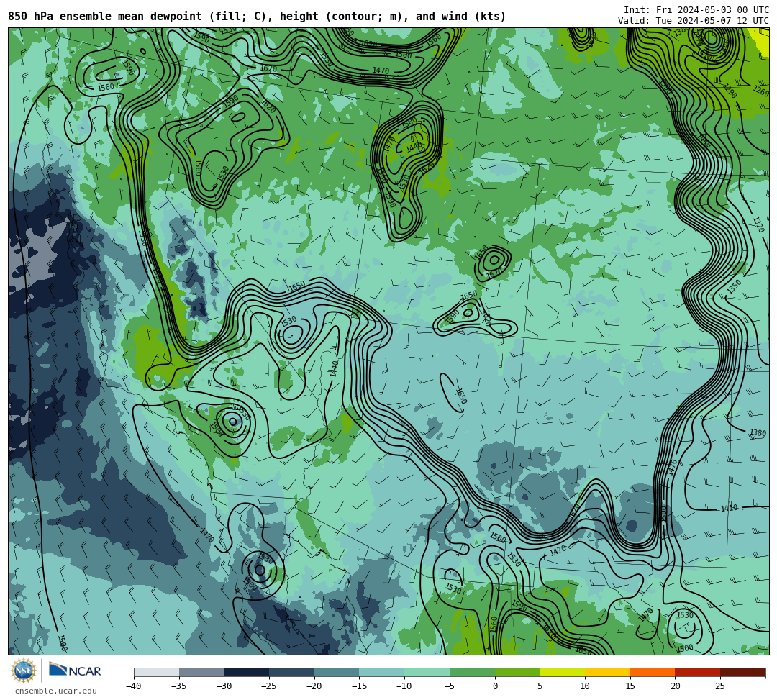Pick the 10 to 15 amber colorbar segment
The image size is (777, 700).
(607, 672)
